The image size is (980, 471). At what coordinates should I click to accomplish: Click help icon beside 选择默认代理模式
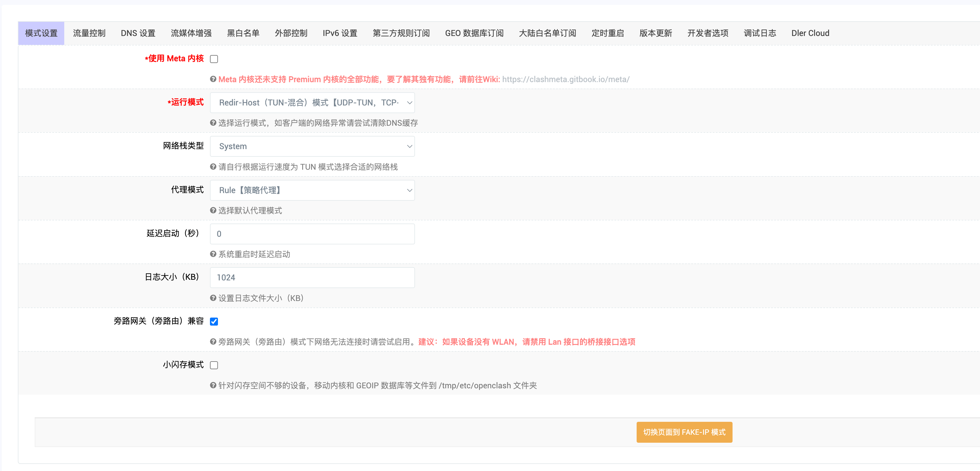[x=213, y=210]
